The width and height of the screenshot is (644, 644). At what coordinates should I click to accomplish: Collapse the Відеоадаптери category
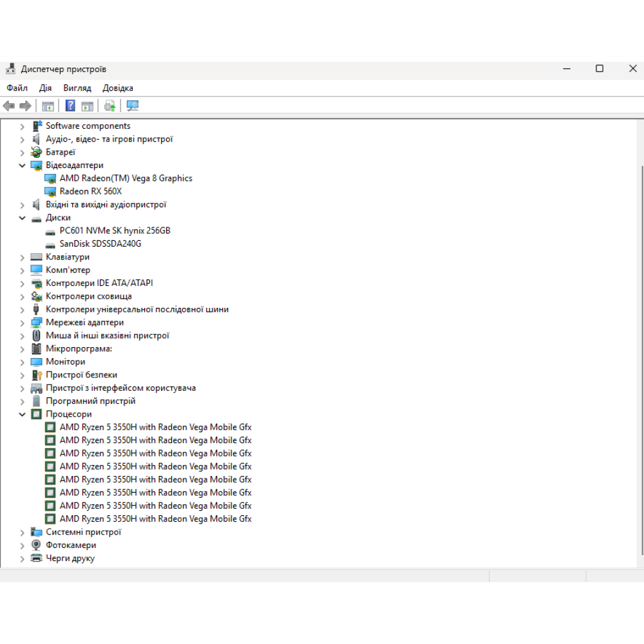pyautogui.click(x=23, y=166)
